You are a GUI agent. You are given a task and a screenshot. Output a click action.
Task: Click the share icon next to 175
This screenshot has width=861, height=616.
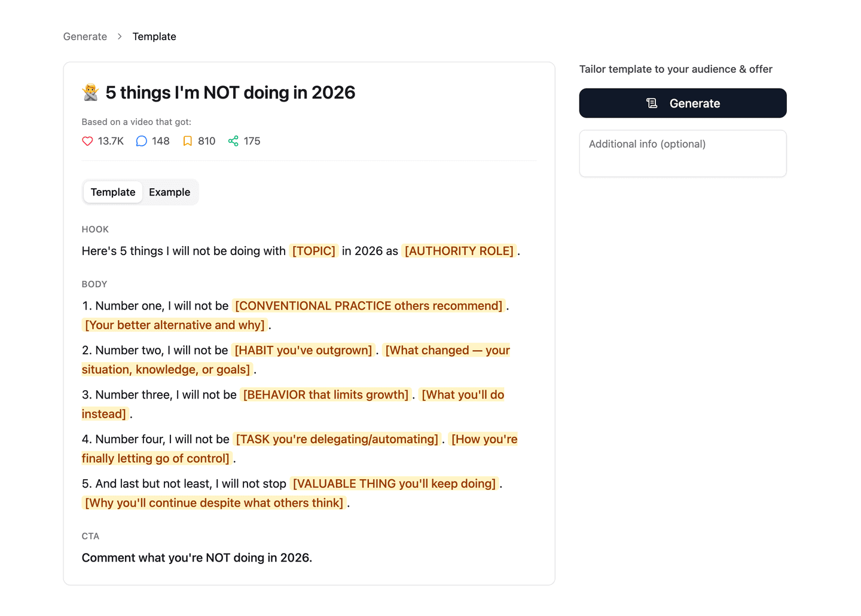[x=233, y=141]
